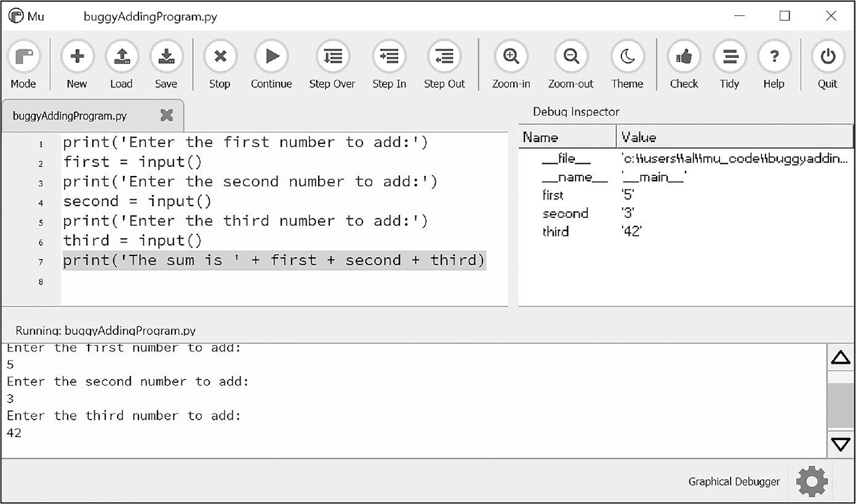Minimize the Mu window
Image resolution: width=856 pixels, height=504 pixels.
coord(738,16)
